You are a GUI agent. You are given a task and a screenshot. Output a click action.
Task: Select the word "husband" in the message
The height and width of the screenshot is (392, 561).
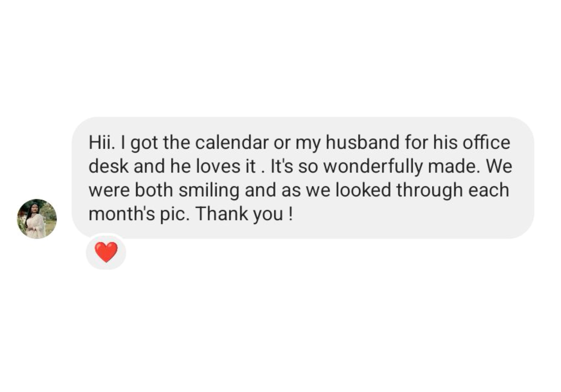362,142
